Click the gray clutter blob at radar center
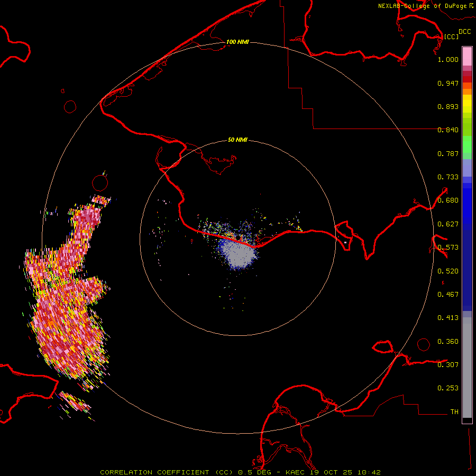The height and width of the screenshot is (476, 476). point(237,254)
